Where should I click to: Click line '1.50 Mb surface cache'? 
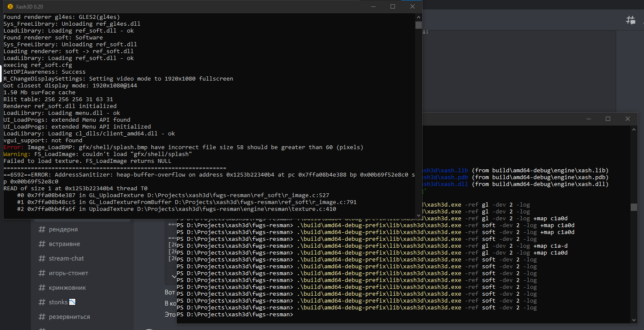tap(39, 92)
